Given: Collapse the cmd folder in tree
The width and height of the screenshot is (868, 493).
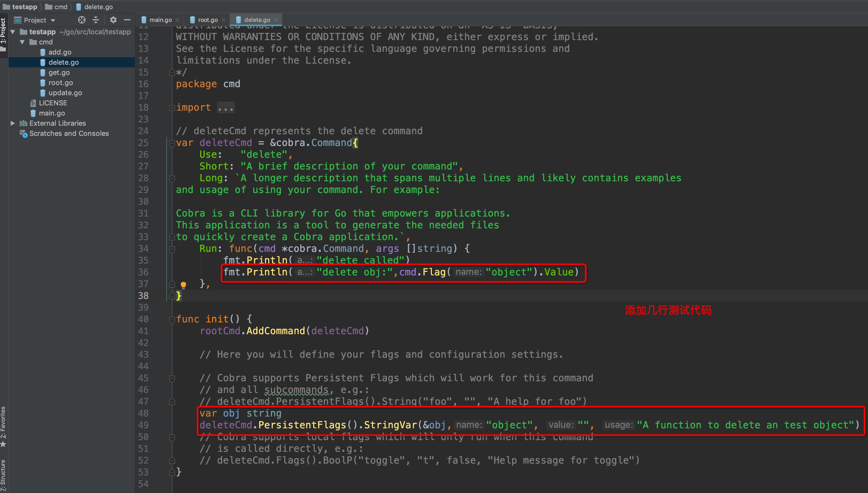Looking at the screenshot, I should pos(22,42).
